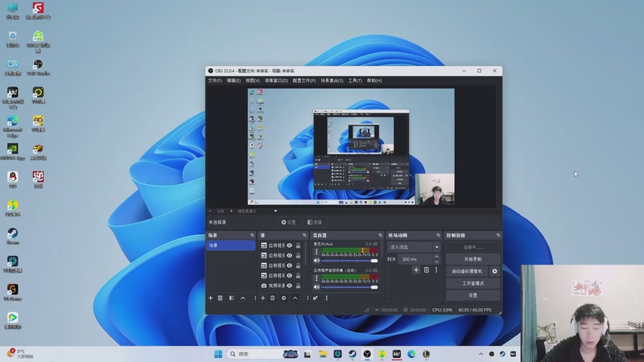
Task: Open the 配置文件(P) menu
Action: click(304, 80)
